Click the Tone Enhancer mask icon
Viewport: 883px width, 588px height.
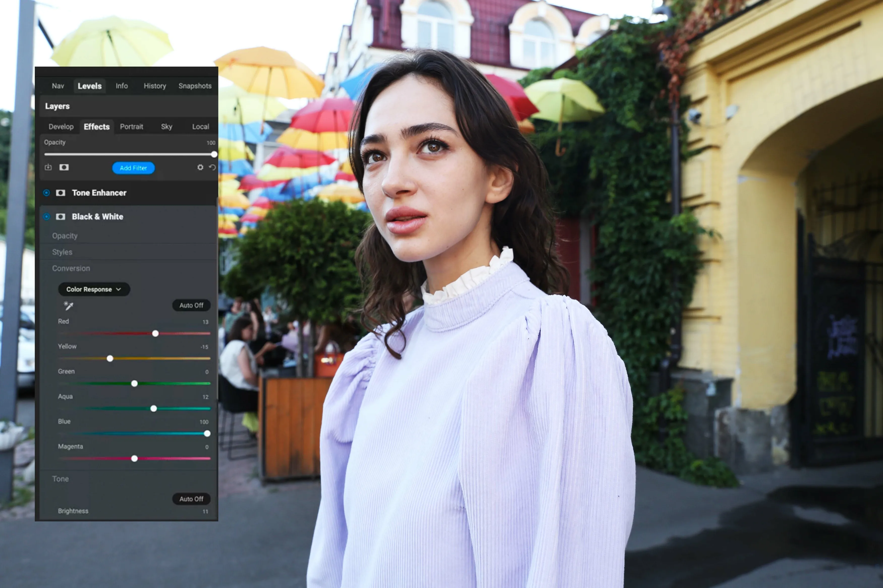[60, 193]
